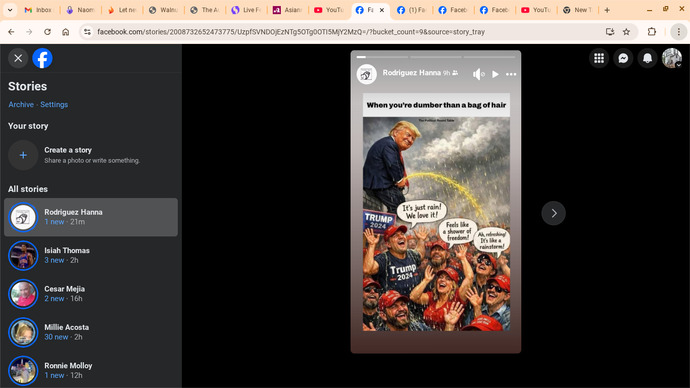Go to the next story arrow
This screenshot has width=690, height=388.
click(553, 213)
